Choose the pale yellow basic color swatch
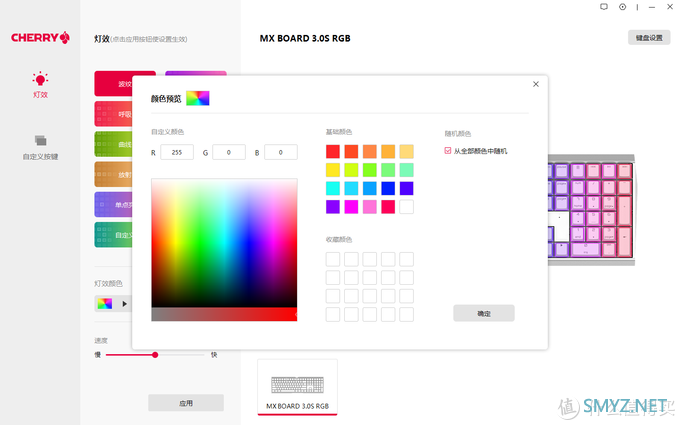The image size is (680, 425). coord(406,151)
